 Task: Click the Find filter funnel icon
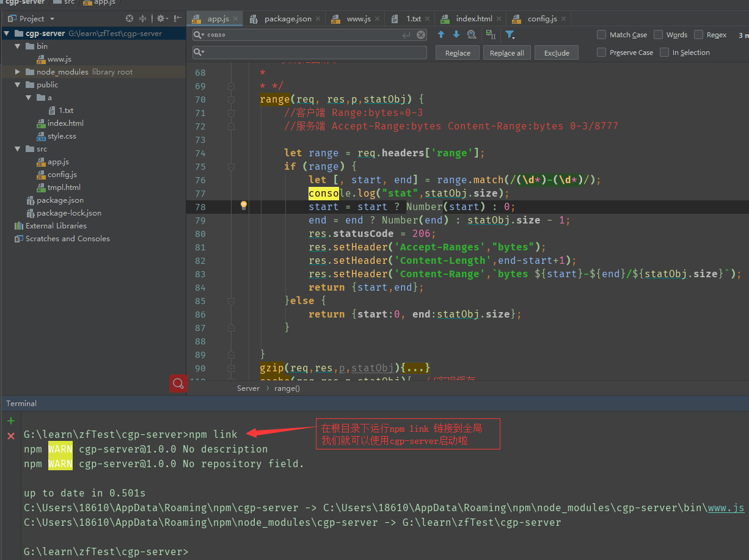tap(510, 35)
